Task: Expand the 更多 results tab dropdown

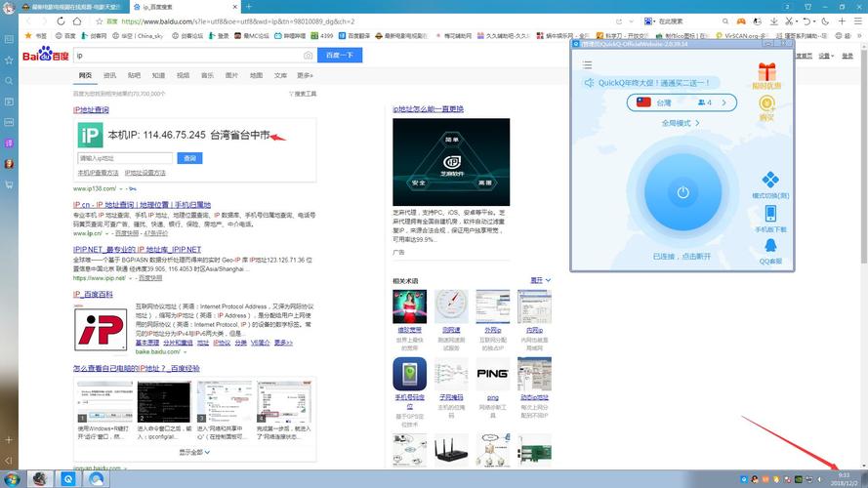Action: pyautogui.click(x=305, y=75)
